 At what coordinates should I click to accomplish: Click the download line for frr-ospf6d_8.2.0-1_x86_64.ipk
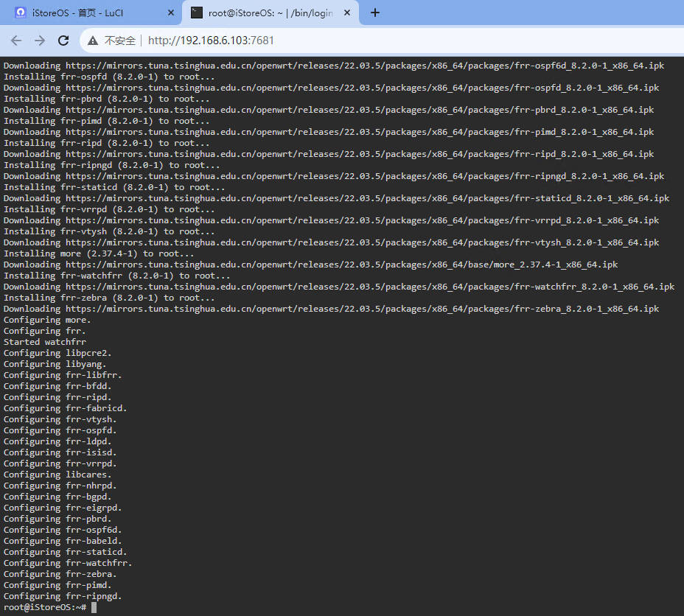pyautogui.click(x=334, y=66)
